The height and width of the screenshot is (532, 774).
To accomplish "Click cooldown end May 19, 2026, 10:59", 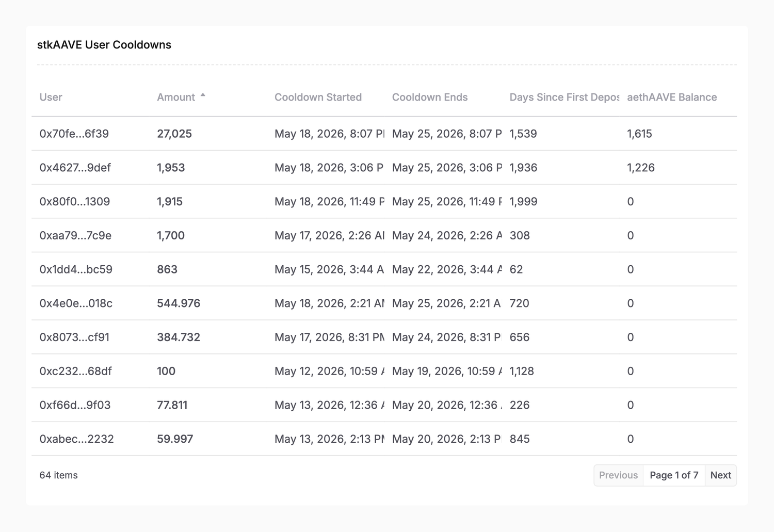I will (x=447, y=372).
